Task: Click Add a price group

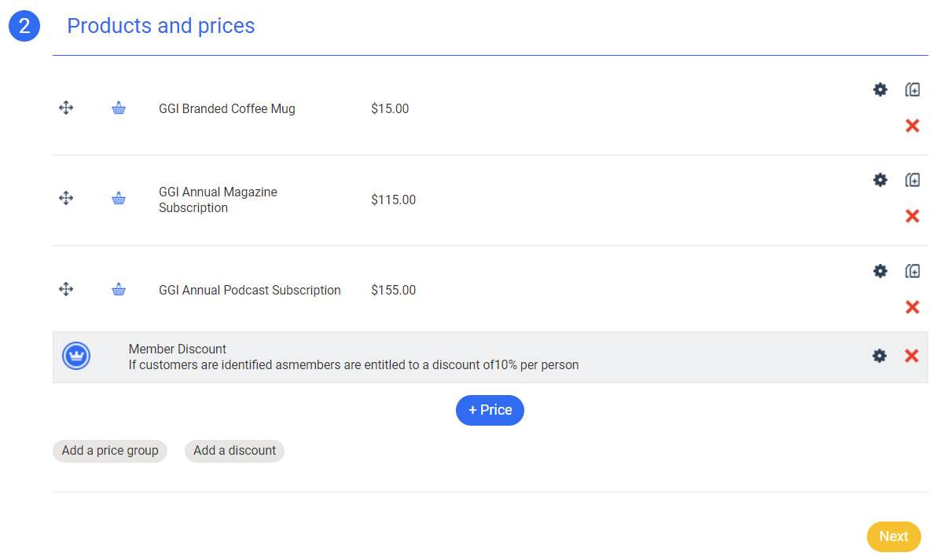Action: [x=110, y=451]
